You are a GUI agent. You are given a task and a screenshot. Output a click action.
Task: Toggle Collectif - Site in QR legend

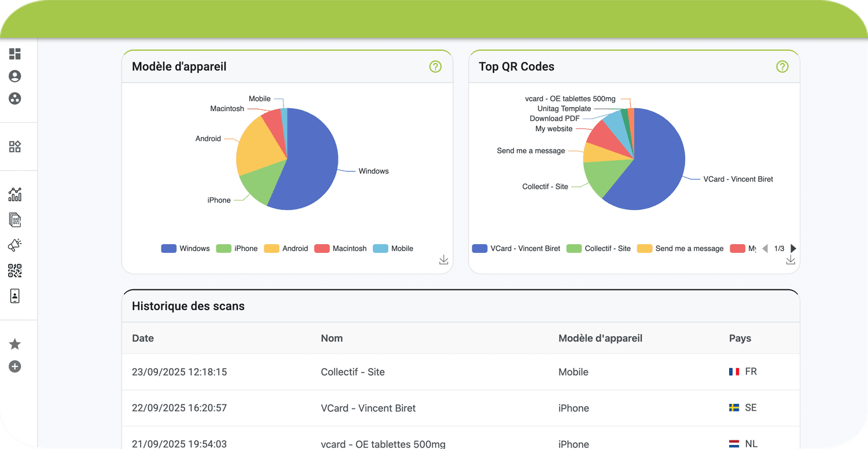click(598, 248)
